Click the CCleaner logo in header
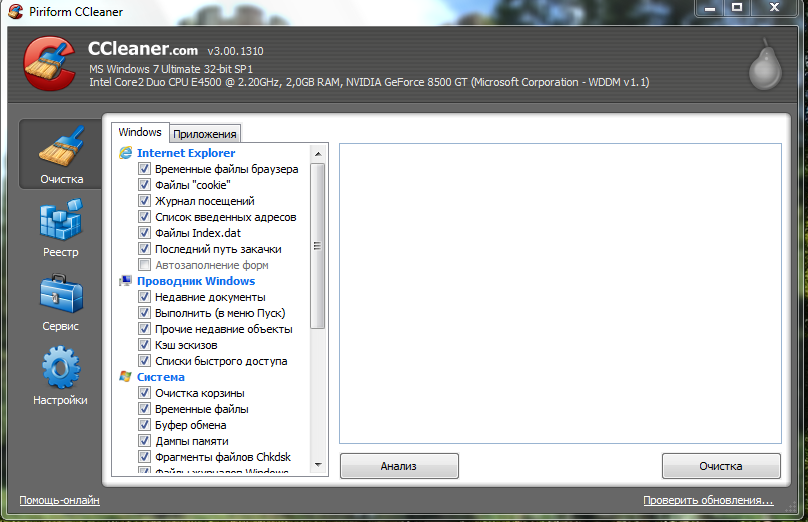808x522 pixels. pos(49,63)
